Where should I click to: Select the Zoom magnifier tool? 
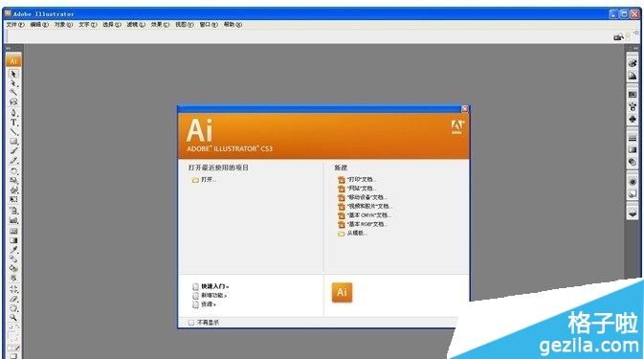pos(13,318)
